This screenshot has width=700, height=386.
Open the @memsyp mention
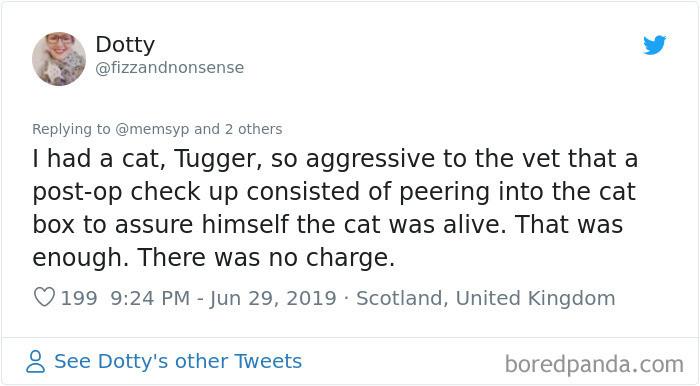152,129
